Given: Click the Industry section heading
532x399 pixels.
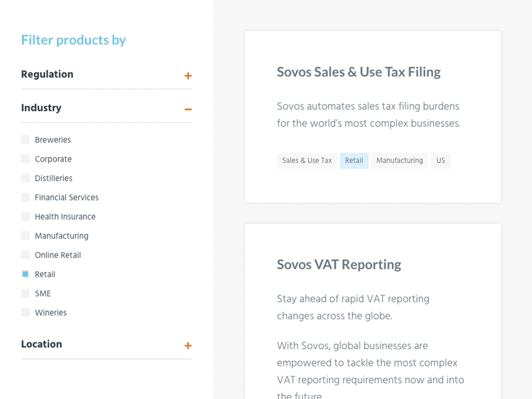Looking at the screenshot, I should pos(41,108).
